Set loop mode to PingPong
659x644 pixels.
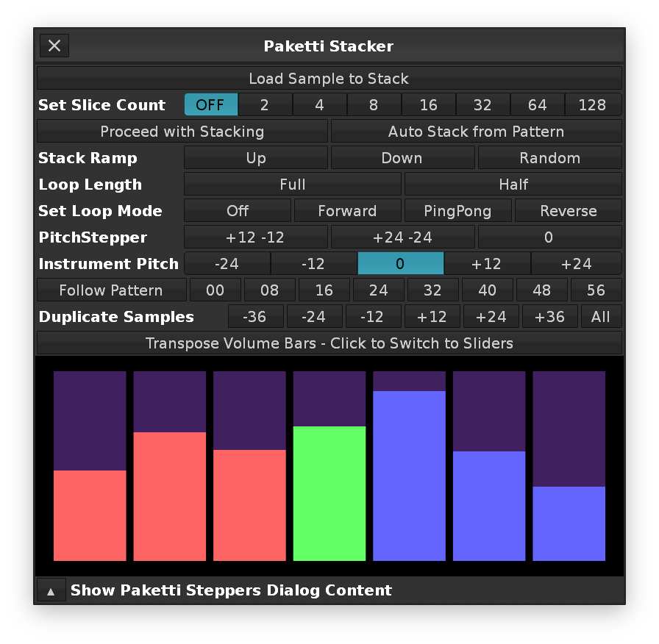[x=457, y=211]
